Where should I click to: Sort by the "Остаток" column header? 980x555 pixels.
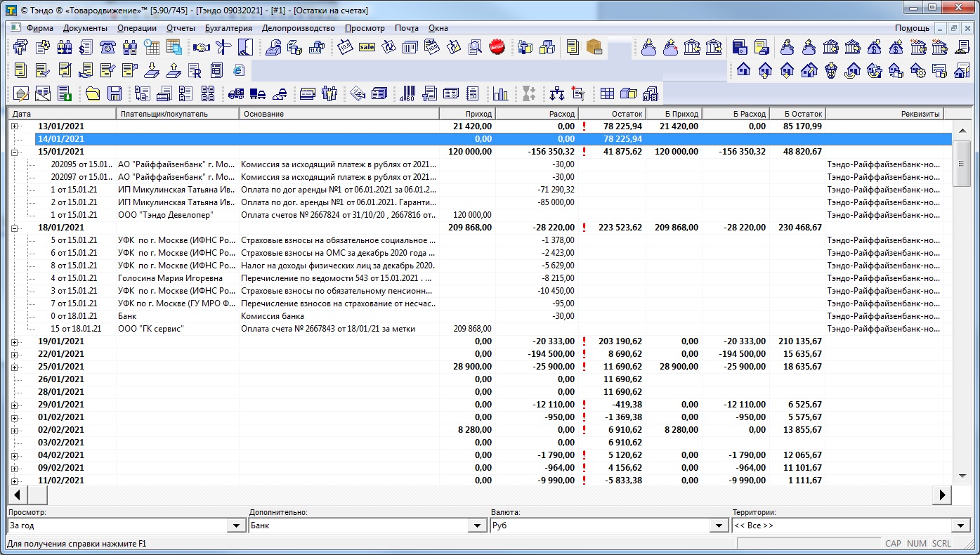(611, 114)
